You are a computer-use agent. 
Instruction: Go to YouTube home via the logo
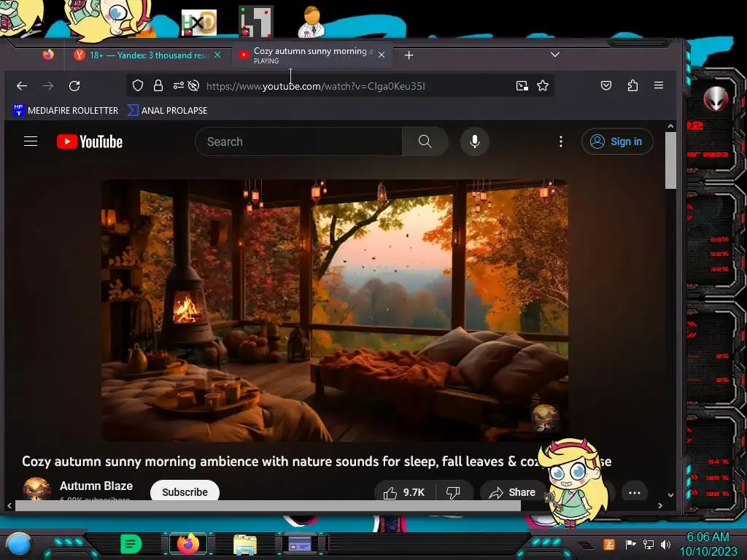90,142
